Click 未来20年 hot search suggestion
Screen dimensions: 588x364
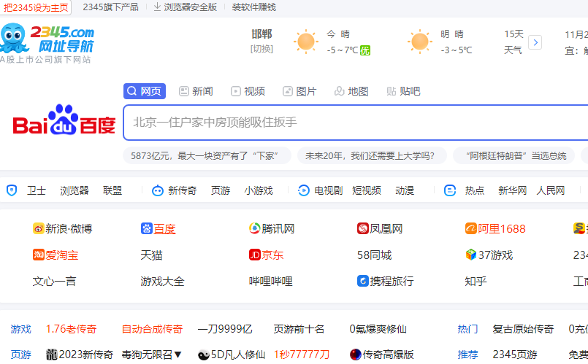click(x=372, y=156)
